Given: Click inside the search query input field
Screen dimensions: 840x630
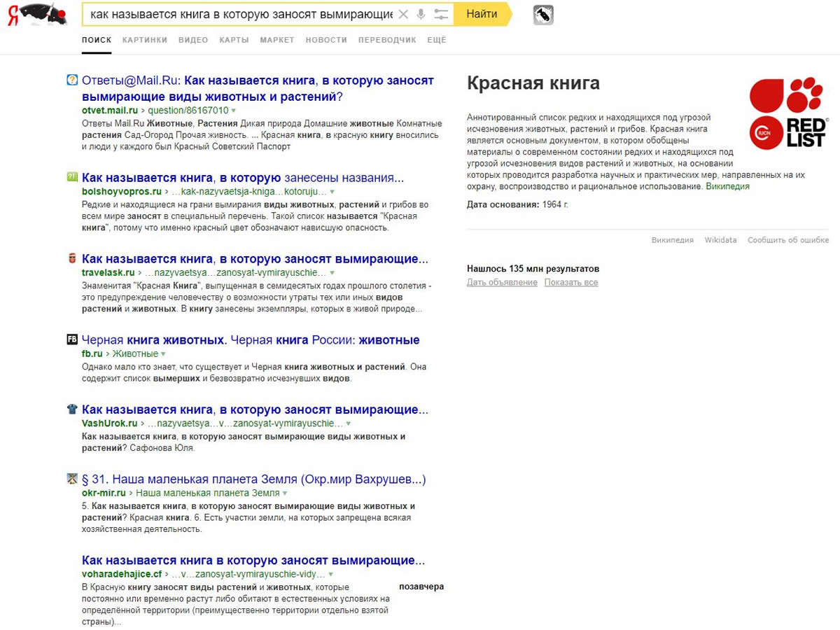Looking at the screenshot, I should click(x=238, y=14).
